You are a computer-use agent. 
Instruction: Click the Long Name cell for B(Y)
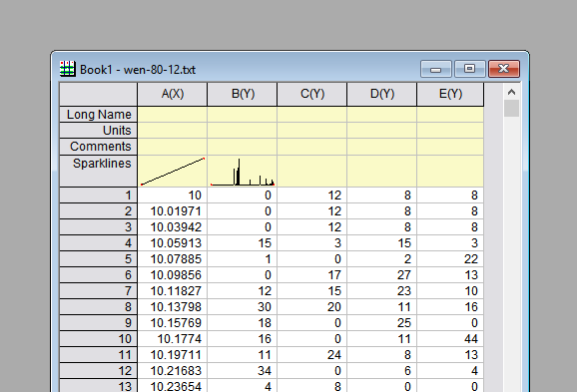pos(243,115)
